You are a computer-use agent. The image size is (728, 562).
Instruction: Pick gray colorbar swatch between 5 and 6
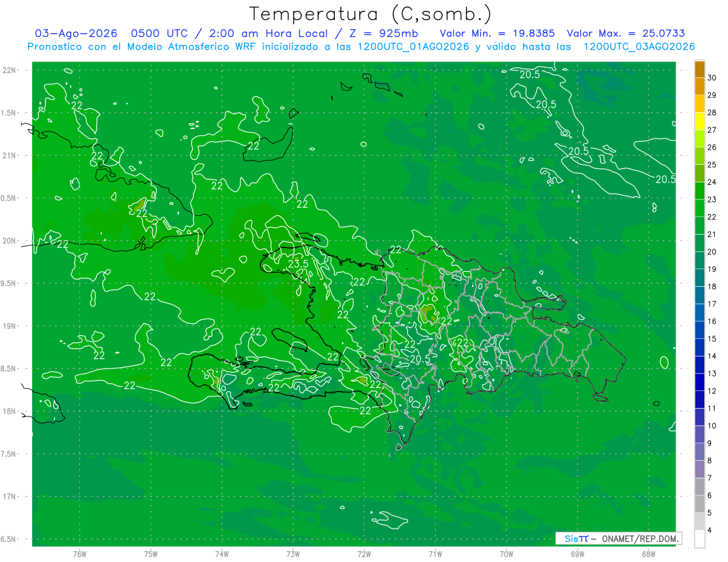pos(699,504)
